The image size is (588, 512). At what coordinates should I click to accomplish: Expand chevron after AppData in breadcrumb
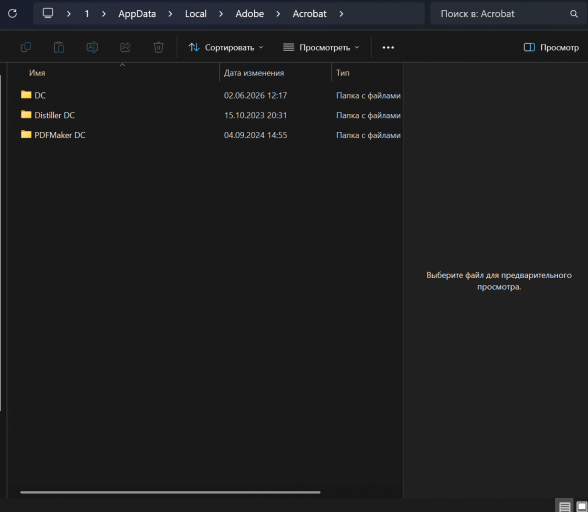(x=170, y=14)
